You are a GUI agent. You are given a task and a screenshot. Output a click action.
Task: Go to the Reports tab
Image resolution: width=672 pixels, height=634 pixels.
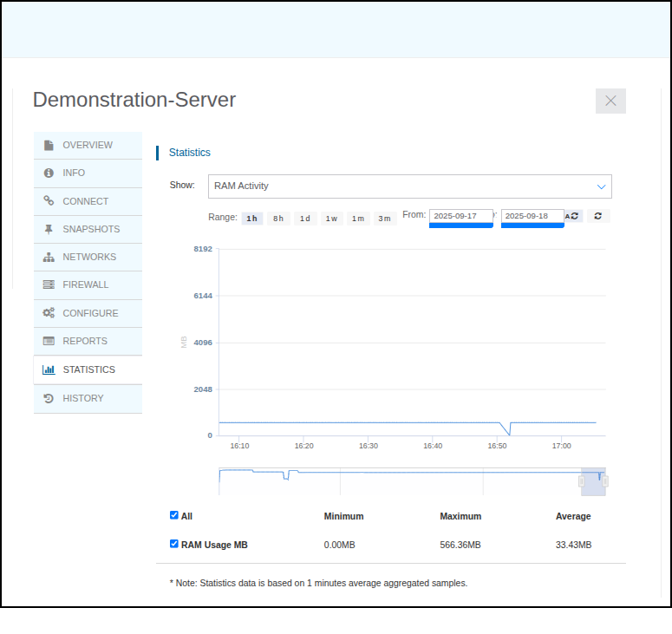[x=87, y=341]
